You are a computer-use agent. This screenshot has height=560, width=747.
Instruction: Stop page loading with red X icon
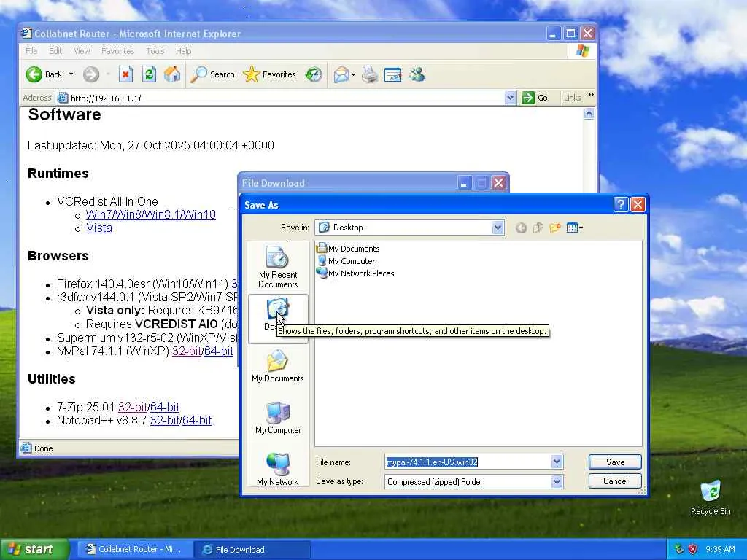(125, 74)
